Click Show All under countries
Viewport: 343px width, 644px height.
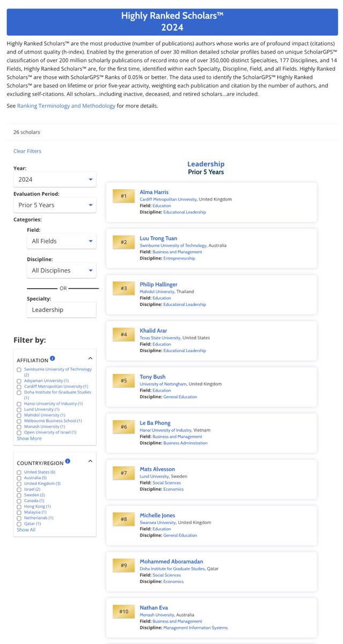[x=26, y=530]
